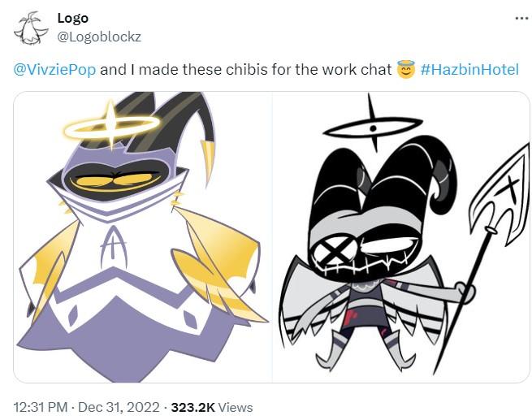Image resolution: width=532 pixels, height=420 pixels.
Task: Open the #HazbinHotel hashtag
Action: point(469,70)
